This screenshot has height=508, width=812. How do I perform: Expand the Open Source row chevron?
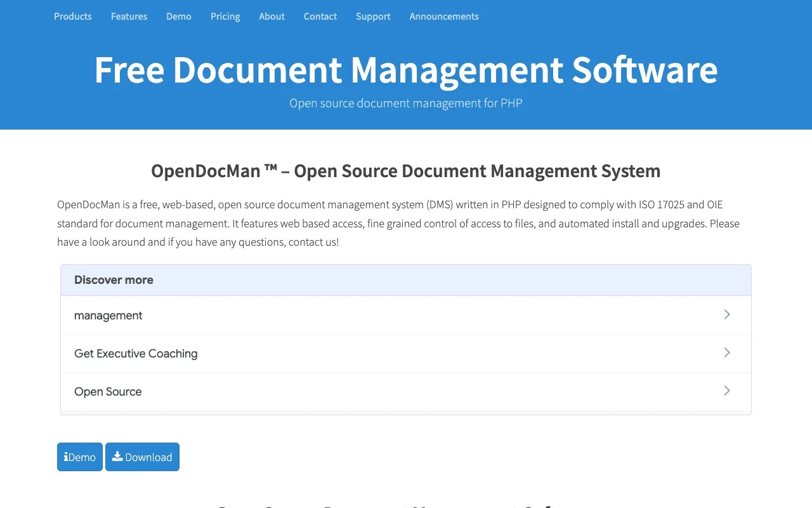click(x=727, y=391)
